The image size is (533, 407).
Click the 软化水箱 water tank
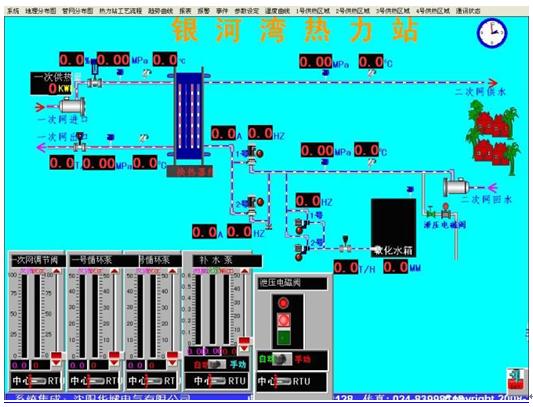[393, 227]
